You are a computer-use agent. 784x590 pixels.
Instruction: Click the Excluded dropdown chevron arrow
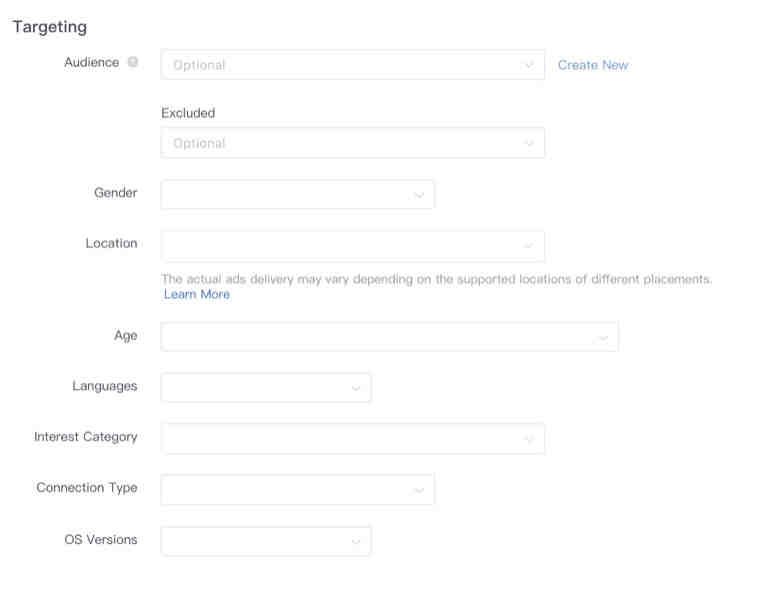point(528,144)
